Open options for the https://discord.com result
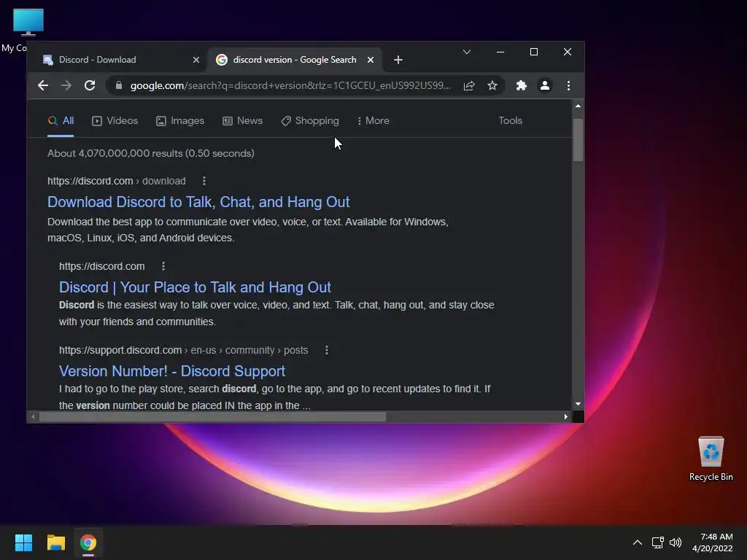The image size is (747, 560). [163, 266]
